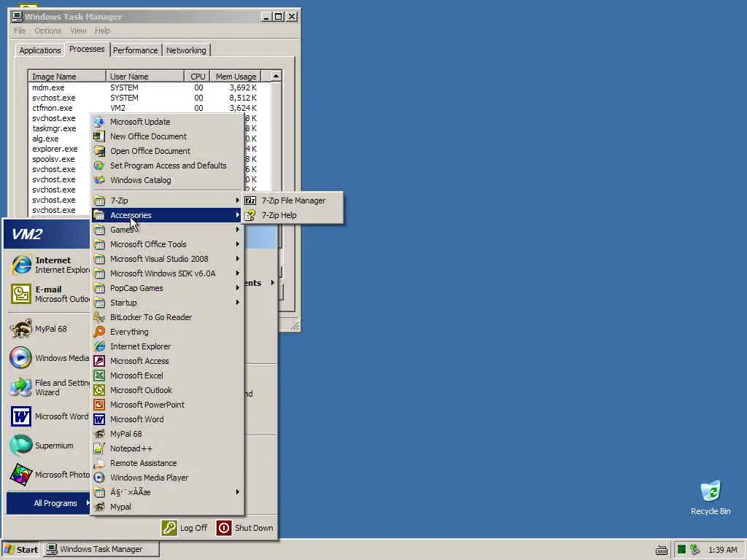Expand the Games submenu
Screen dimensions: 747x560
coord(168,230)
